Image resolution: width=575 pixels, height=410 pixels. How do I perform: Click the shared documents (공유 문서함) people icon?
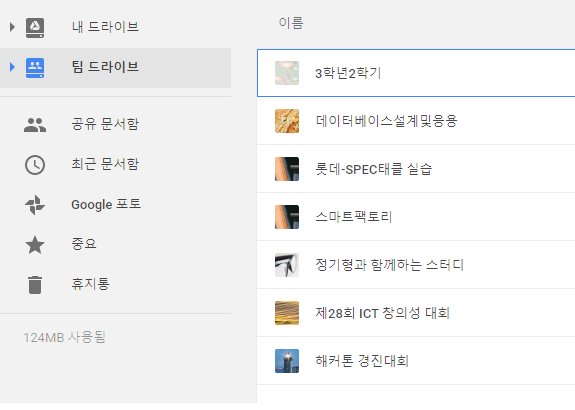[x=35, y=125]
